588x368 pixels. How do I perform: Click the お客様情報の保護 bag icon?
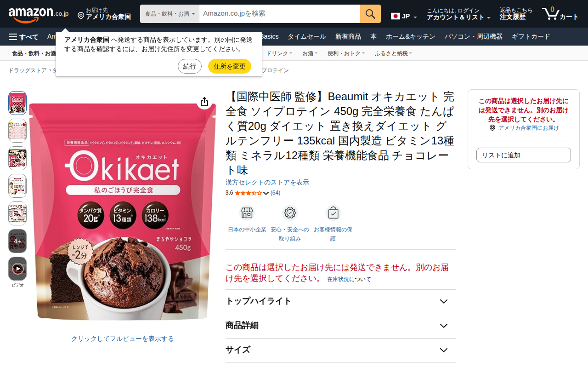(333, 213)
